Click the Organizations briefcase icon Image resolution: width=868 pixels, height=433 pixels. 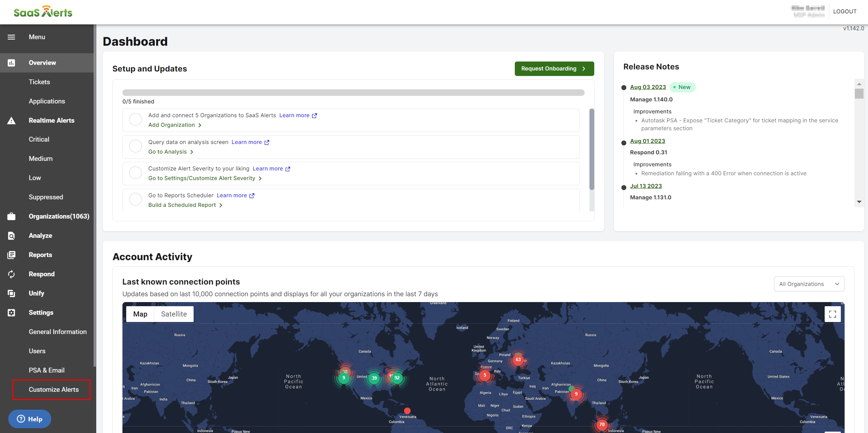(11, 216)
